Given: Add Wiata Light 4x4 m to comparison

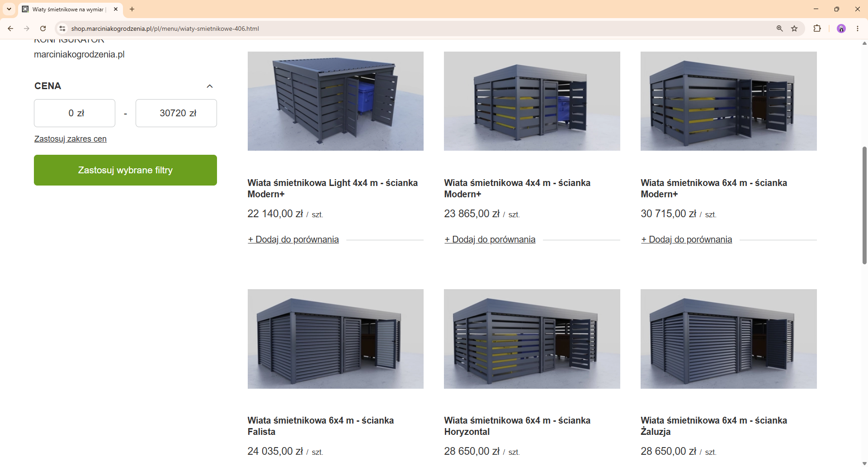Looking at the screenshot, I should point(293,239).
